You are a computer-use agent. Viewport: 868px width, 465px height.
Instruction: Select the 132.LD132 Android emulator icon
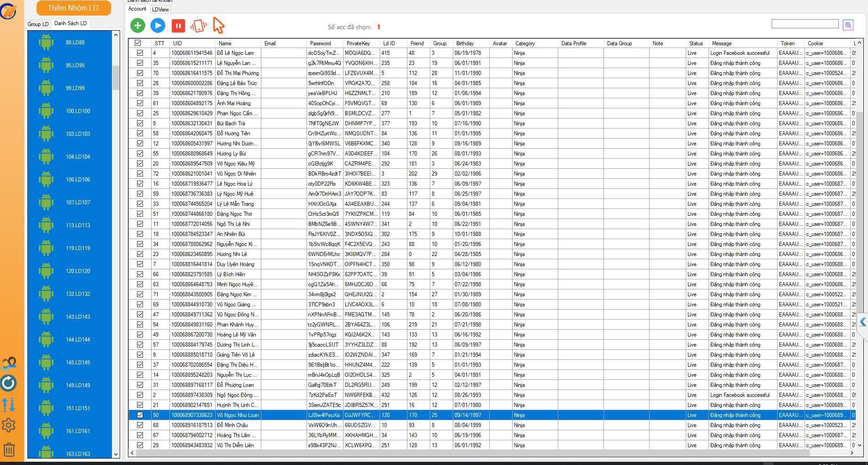(x=46, y=294)
